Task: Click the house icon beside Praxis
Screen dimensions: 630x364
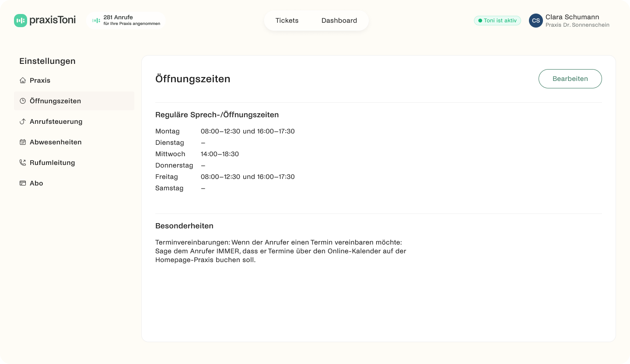Action: tap(23, 80)
